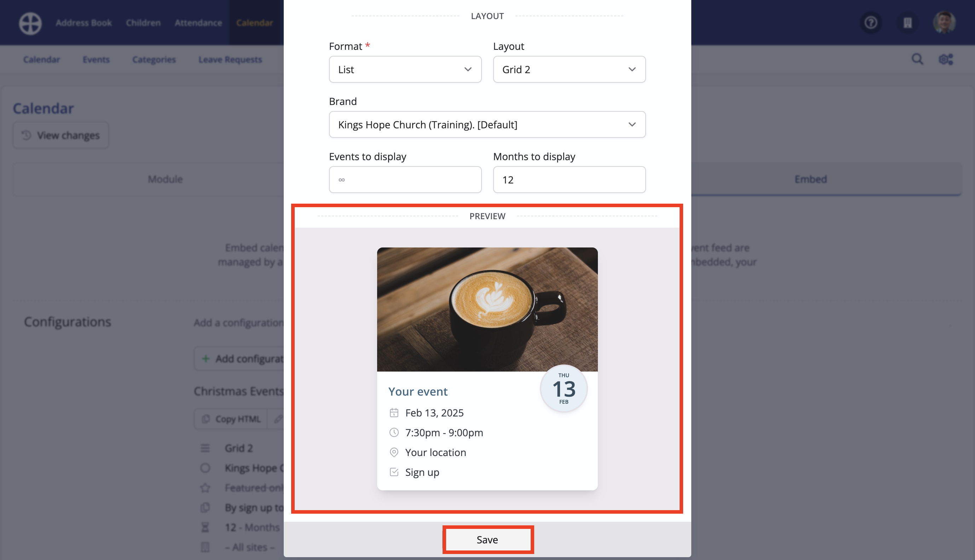Switch to the Module tab
Screen dimensions: 975x560
[166, 179]
